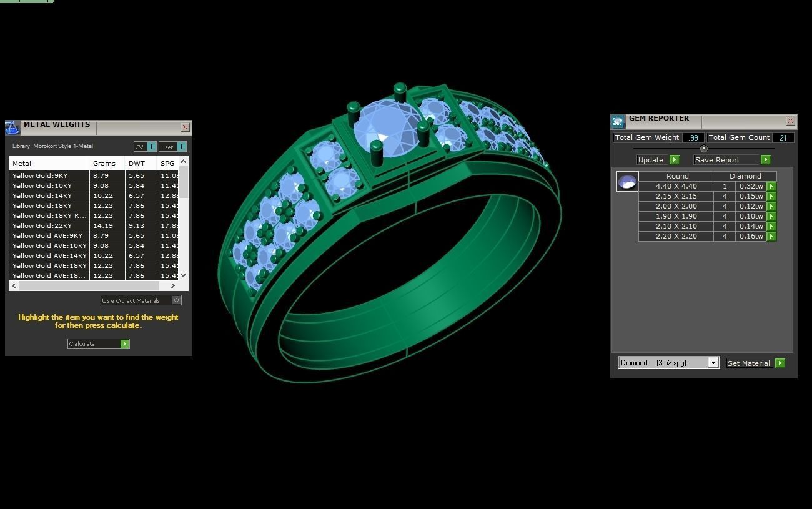812x509 pixels.
Task: Click the Diamond column header
Action: [x=745, y=176]
